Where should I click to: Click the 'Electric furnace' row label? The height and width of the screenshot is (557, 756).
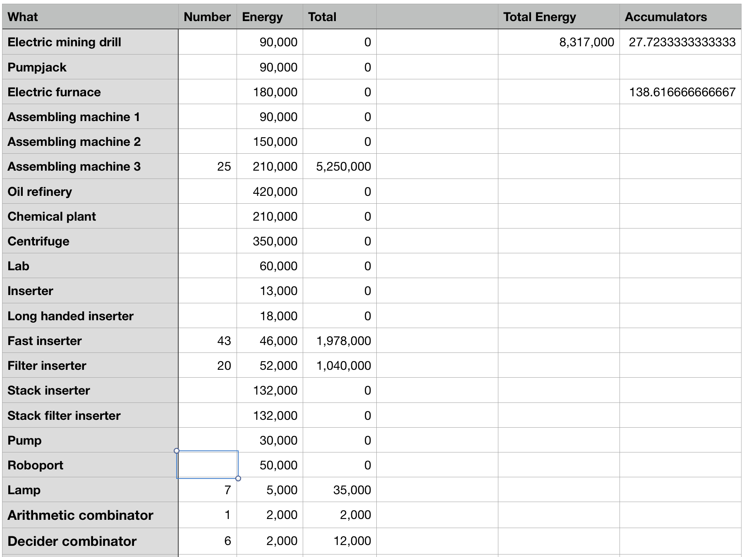click(x=90, y=92)
